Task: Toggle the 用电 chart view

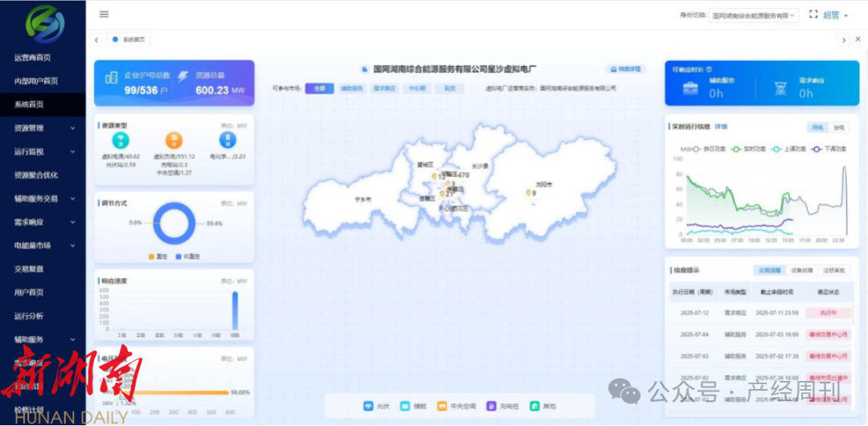Action: pyautogui.click(x=817, y=127)
